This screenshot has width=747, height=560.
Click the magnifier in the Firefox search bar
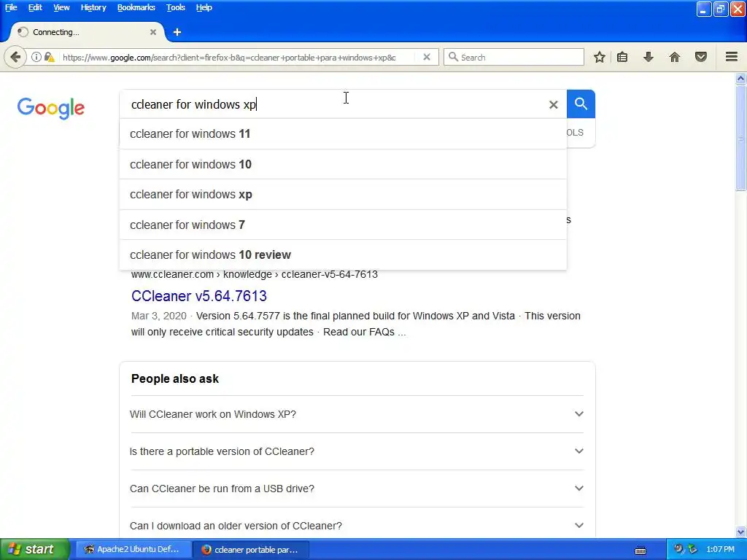pyautogui.click(x=453, y=57)
